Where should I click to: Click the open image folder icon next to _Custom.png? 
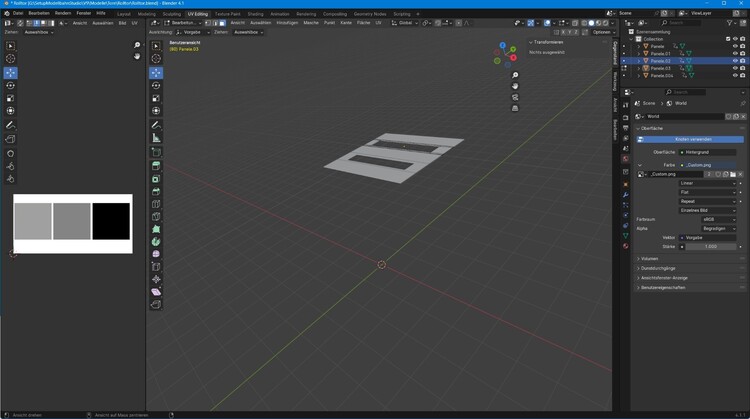733,174
